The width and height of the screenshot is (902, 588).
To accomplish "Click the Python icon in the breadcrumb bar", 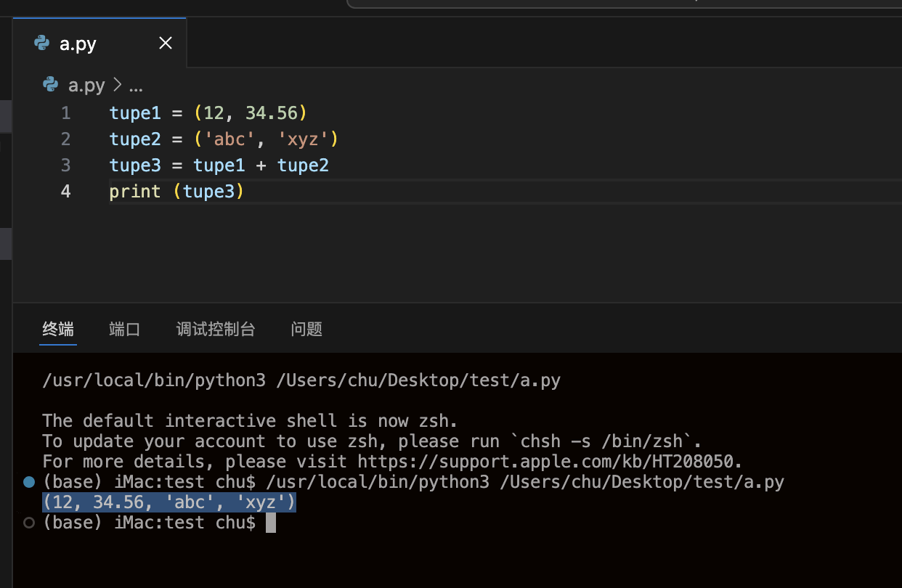I will pos(50,85).
